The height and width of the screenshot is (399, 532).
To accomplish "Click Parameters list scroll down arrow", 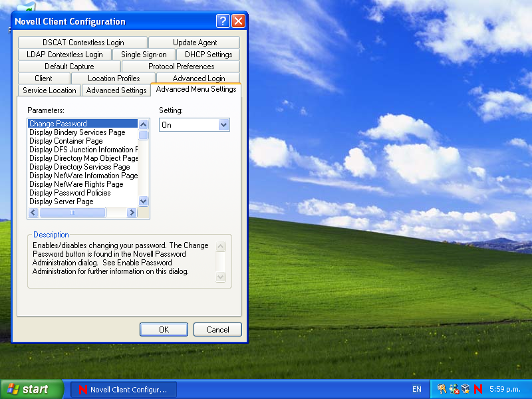I will coord(144,201).
